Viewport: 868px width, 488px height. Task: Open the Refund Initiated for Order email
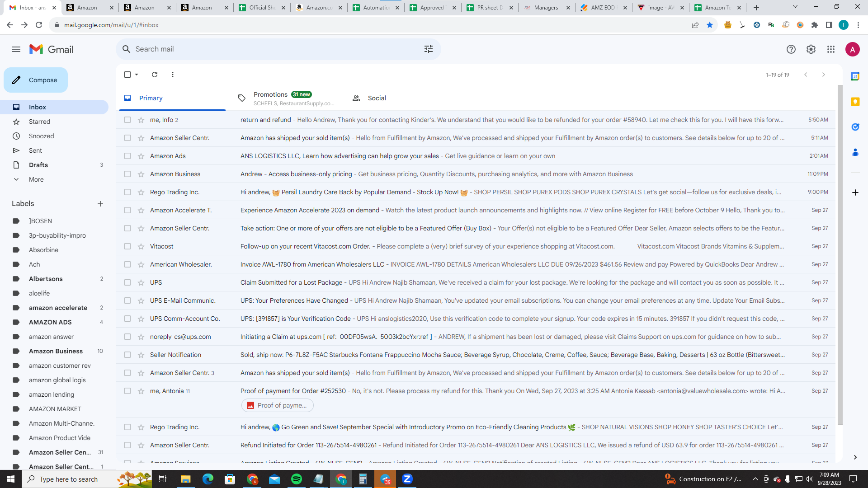point(476,445)
